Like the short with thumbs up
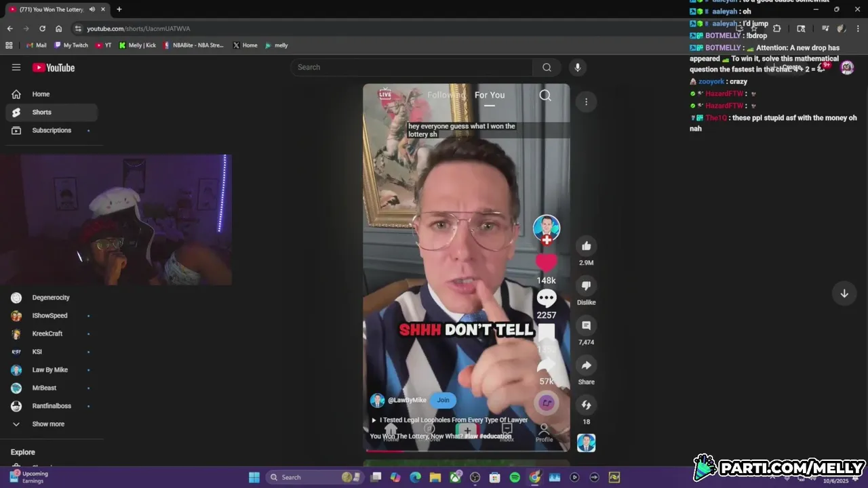Viewport: 868px width, 488px height. coord(587,246)
